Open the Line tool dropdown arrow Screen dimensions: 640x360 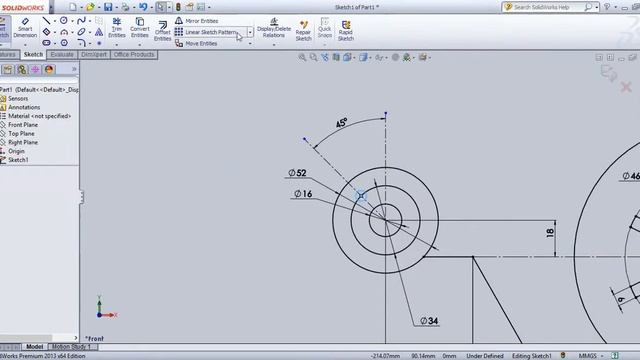coord(55,21)
